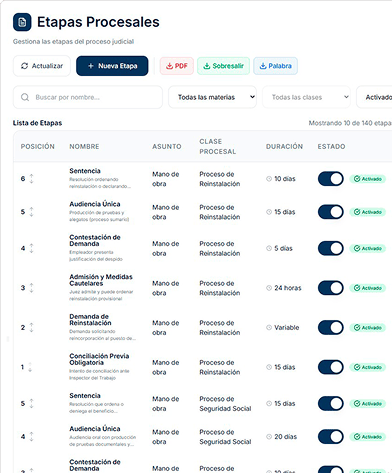The width and height of the screenshot is (392, 473).
Task: Toggle the Sentencia switch of Proceso de Seguridad Social
Action: [x=331, y=403]
